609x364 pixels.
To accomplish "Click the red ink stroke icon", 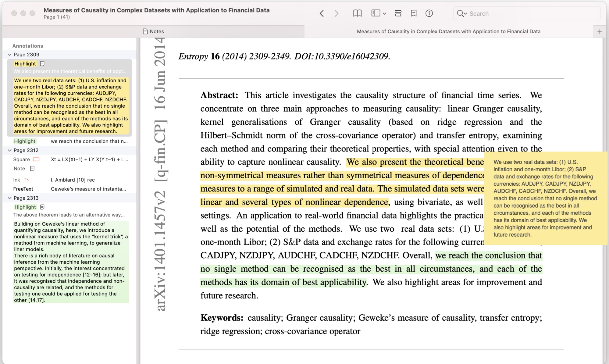I will click(x=26, y=180).
